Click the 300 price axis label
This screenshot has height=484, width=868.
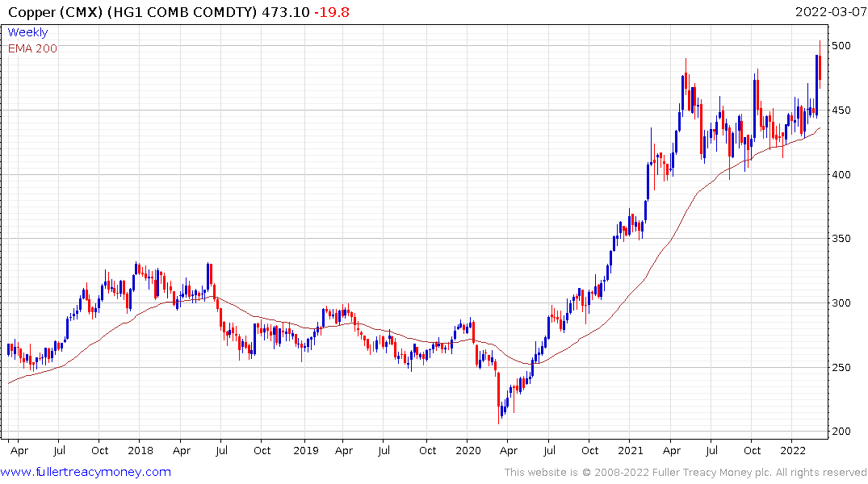click(841, 303)
